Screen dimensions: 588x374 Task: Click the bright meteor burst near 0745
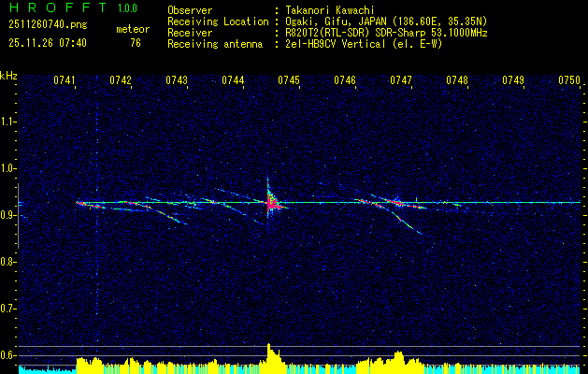pyautogui.click(x=273, y=203)
